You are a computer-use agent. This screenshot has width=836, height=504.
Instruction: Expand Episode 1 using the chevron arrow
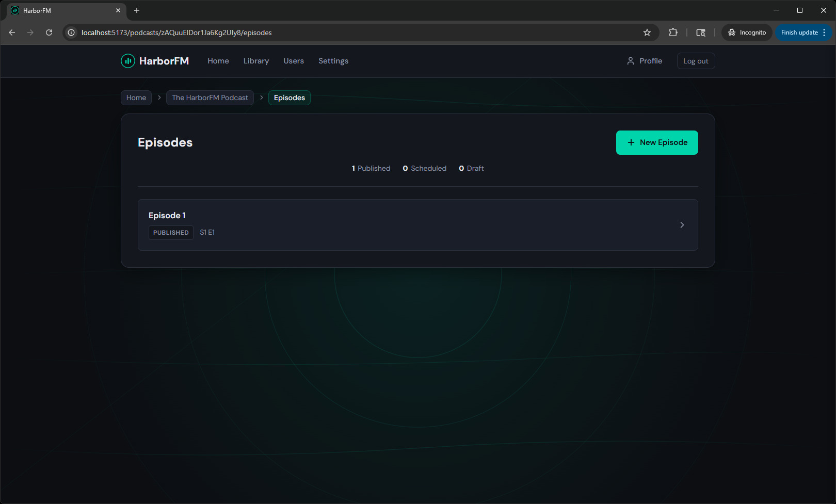coord(682,225)
